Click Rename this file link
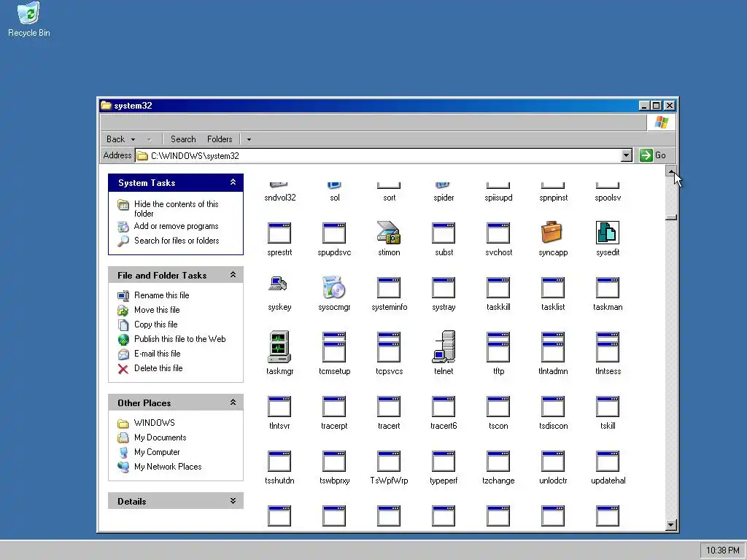 (161, 295)
